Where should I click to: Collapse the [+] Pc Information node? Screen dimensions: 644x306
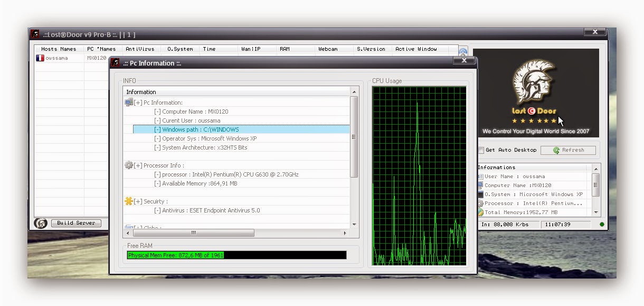[x=138, y=103]
